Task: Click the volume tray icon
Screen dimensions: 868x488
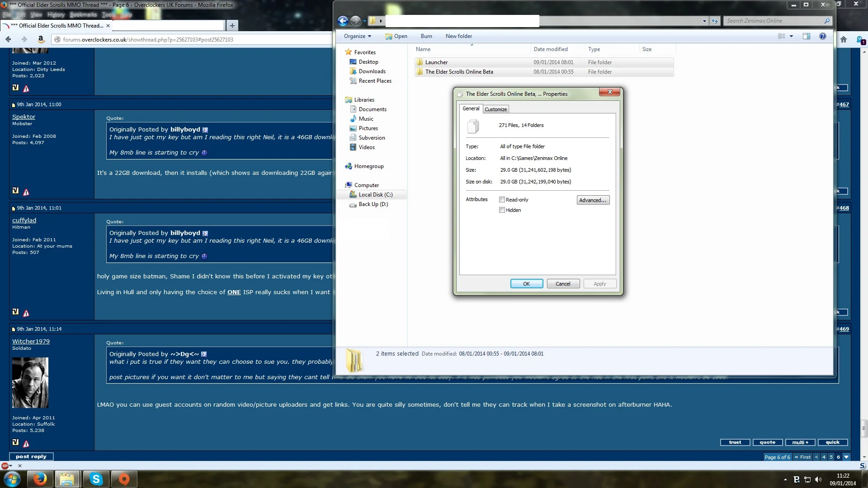Action: (818, 479)
